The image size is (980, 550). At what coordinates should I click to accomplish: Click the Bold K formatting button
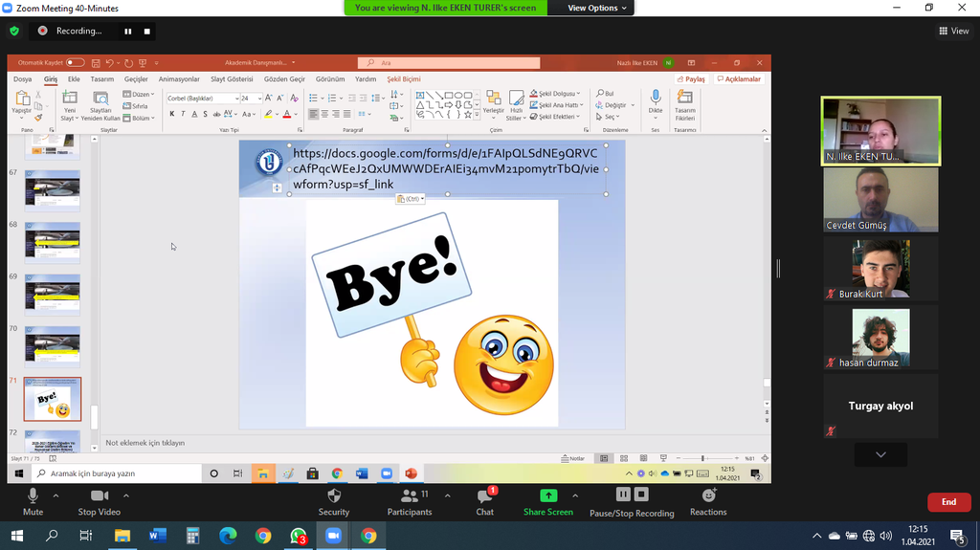tap(172, 114)
